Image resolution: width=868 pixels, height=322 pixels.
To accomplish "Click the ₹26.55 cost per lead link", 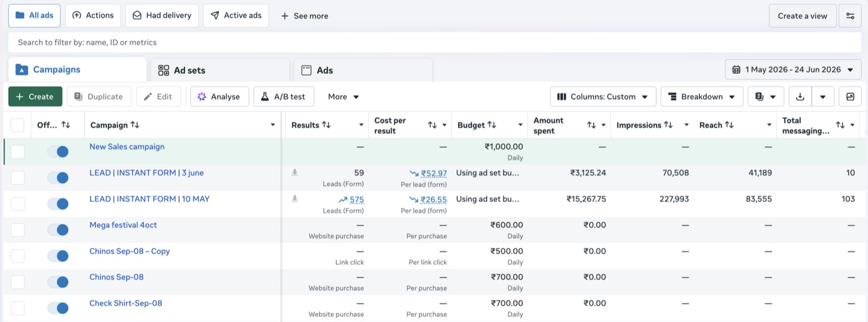I will 434,199.
